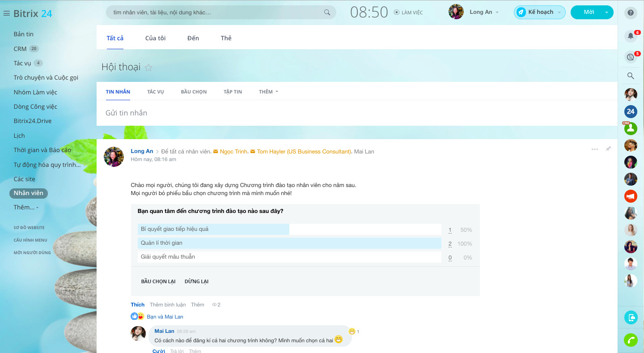This screenshot has width=644, height=353.
Task: Open CRM in the left menu
Action: coord(20,49)
